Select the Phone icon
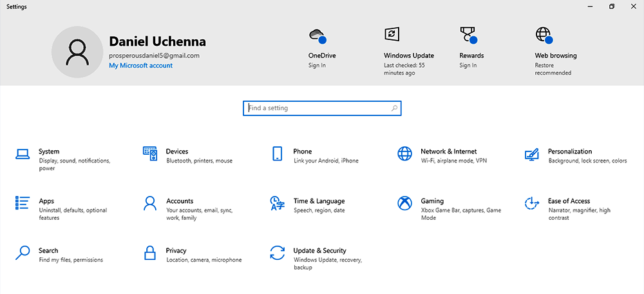 277,153
